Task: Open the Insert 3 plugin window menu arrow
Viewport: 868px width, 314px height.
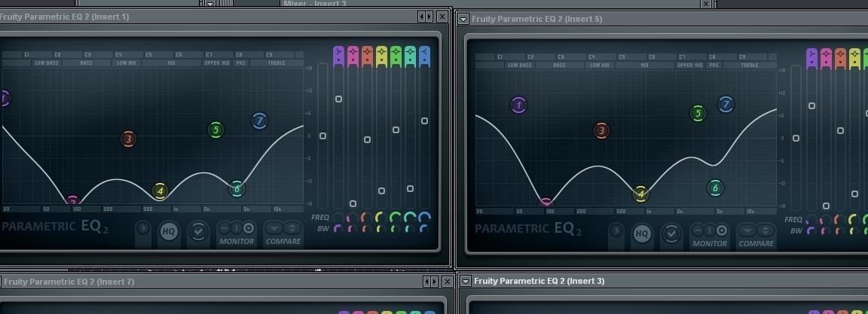Action: click(x=466, y=281)
